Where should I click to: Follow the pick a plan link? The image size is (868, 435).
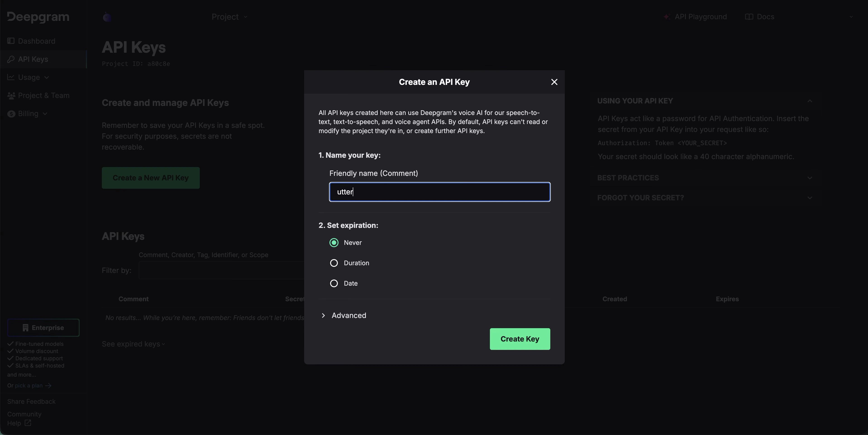click(x=29, y=385)
